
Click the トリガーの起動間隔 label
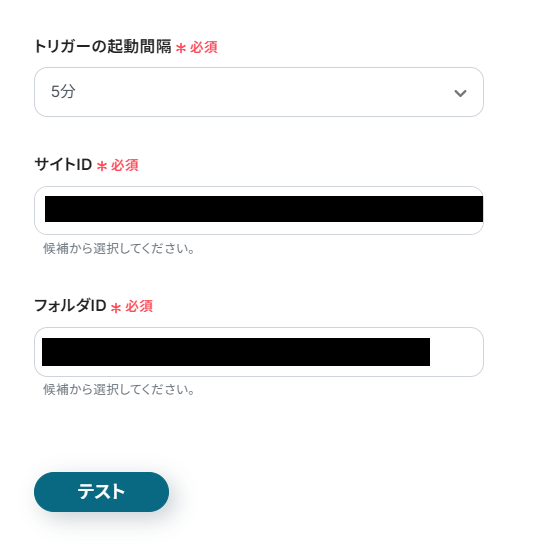point(103,46)
